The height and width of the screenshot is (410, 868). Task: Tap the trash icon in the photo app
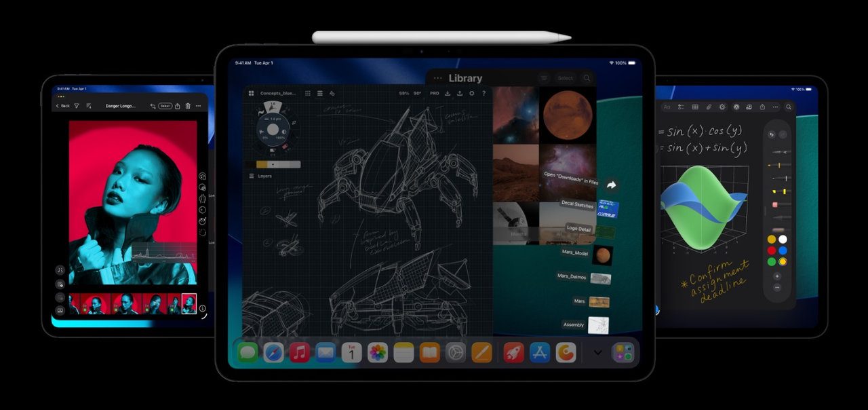pyautogui.click(x=187, y=106)
